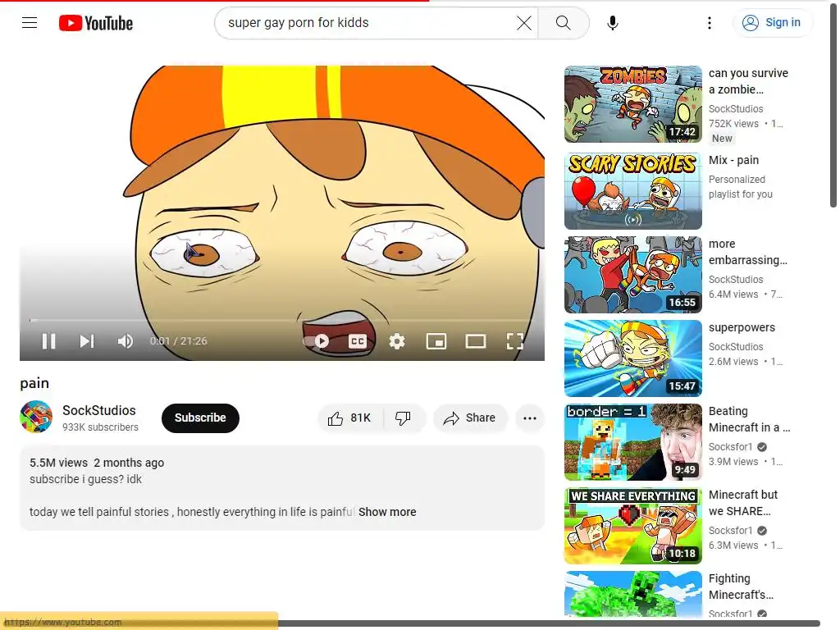840x630 pixels.
Task: Submit search with magnifier button
Action: coord(563,22)
